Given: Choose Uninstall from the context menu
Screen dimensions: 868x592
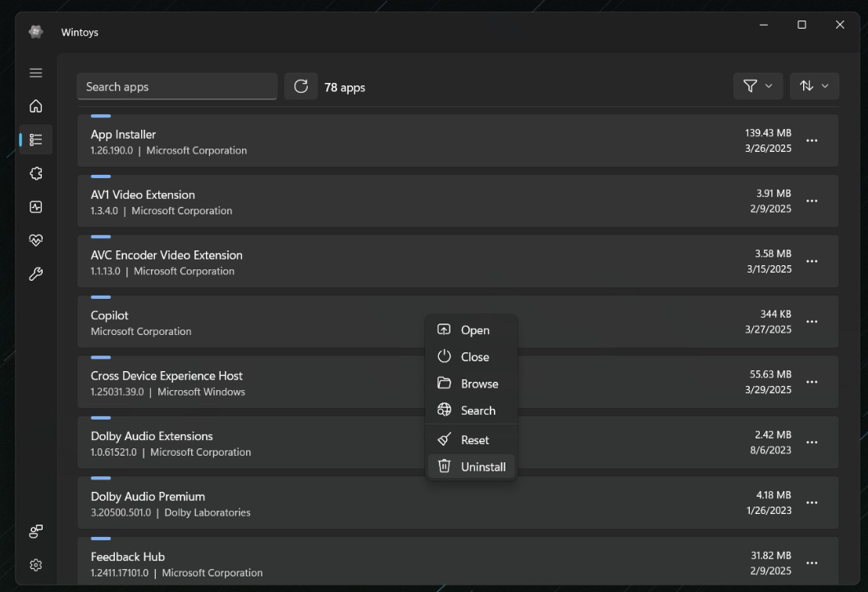Looking at the screenshot, I should pos(472,466).
